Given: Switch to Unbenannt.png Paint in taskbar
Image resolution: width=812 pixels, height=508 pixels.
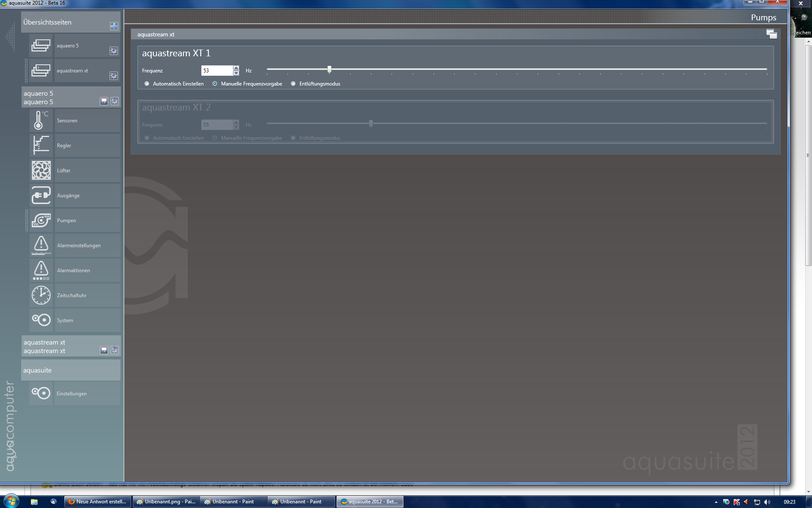Looking at the screenshot, I should tap(166, 502).
